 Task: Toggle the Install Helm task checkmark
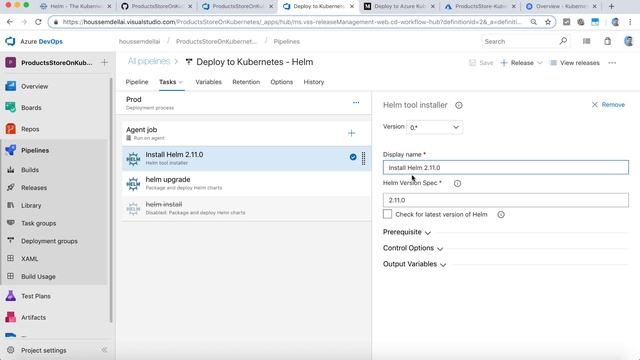(x=353, y=157)
